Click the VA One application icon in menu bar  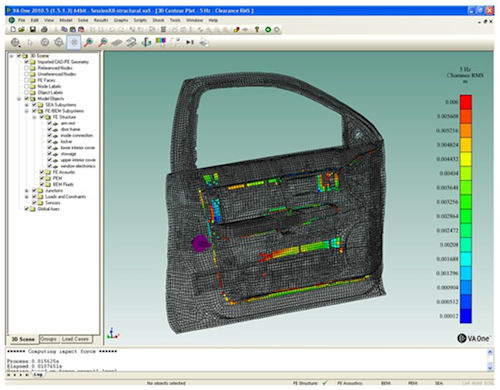coord(12,20)
